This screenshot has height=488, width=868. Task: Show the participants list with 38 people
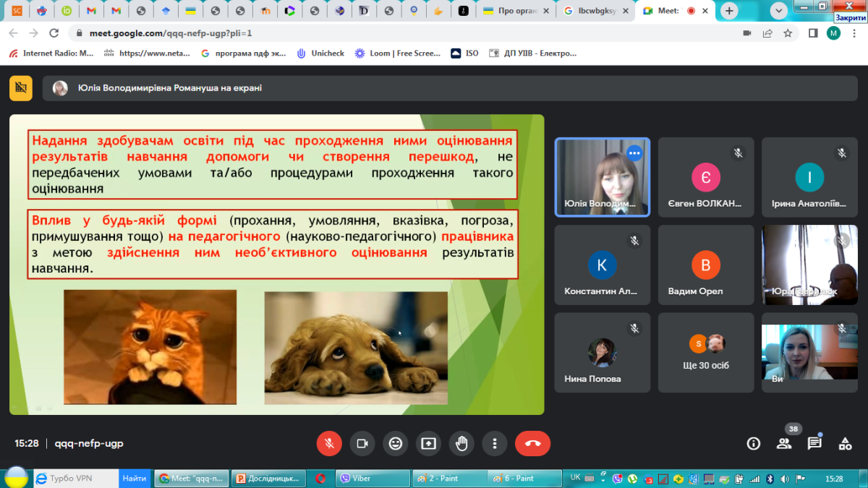(x=784, y=443)
